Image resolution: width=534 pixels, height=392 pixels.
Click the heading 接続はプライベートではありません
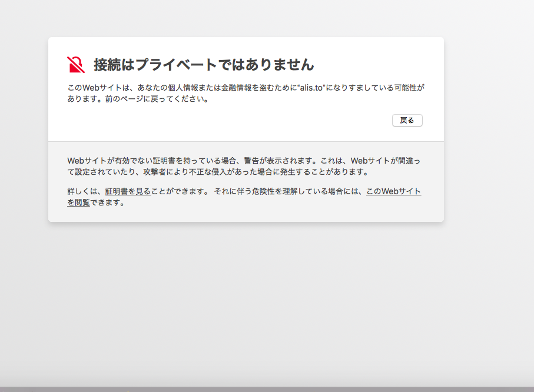click(204, 65)
